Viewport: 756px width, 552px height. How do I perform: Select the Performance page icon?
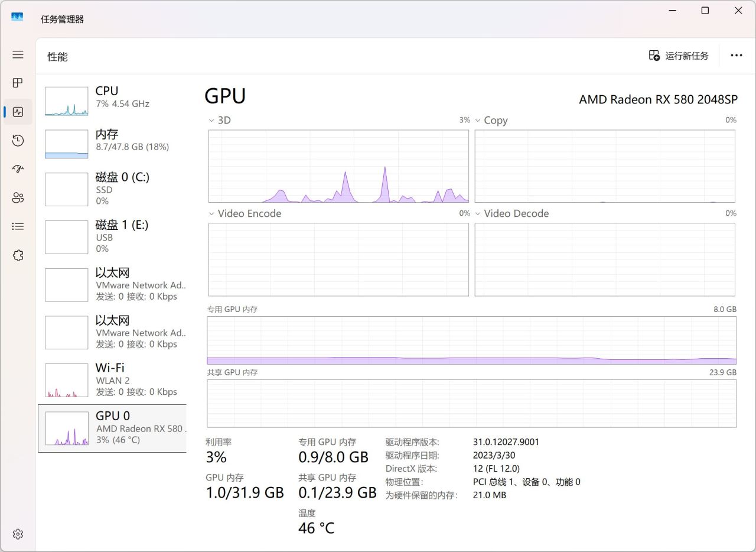click(x=18, y=112)
